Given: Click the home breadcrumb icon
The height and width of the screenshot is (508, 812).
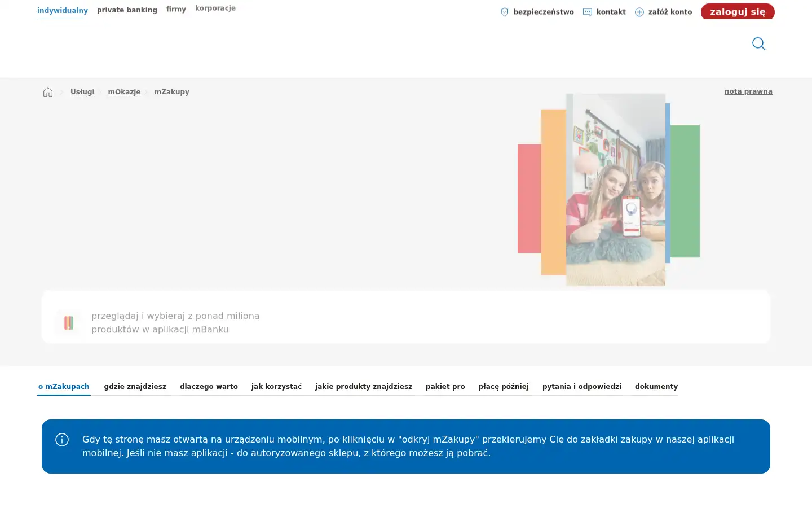Looking at the screenshot, I should click(x=48, y=92).
